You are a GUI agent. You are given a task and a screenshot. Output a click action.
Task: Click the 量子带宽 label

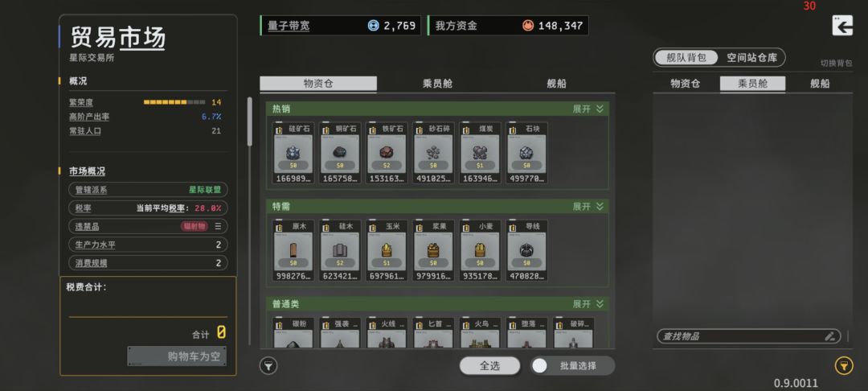(x=289, y=26)
